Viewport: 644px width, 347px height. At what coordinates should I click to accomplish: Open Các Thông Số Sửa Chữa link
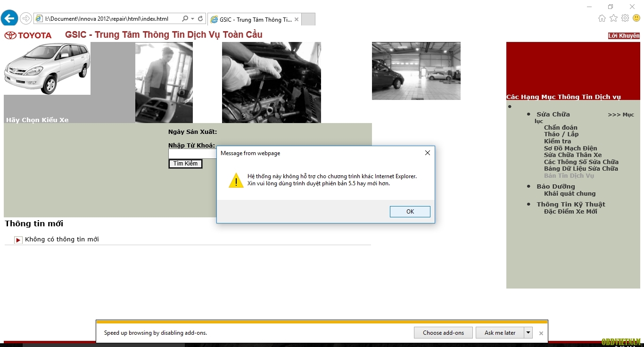click(581, 162)
